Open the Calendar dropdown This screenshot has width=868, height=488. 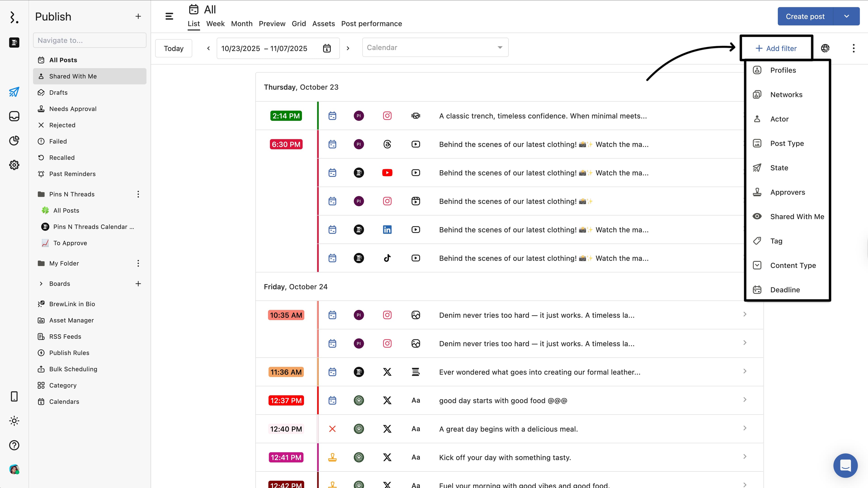click(435, 47)
